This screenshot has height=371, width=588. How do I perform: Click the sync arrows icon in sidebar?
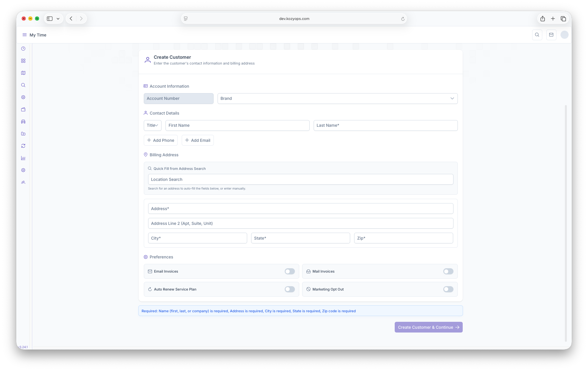[23, 146]
